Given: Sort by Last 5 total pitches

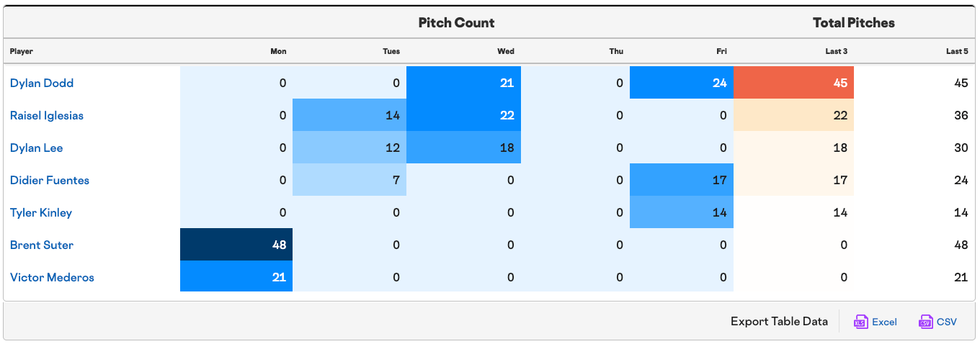Looking at the screenshot, I should [x=957, y=51].
